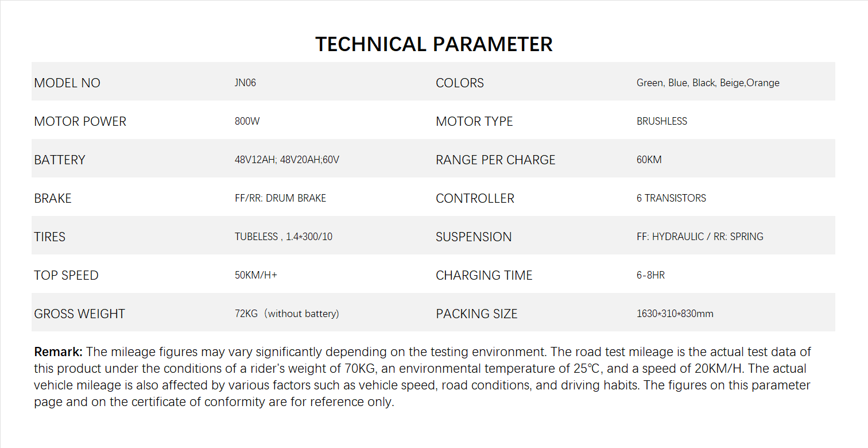Image resolution: width=868 pixels, height=448 pixels.
Task: Click the TECHNICAL PARAMETER heading
Action: coord(433,44)
